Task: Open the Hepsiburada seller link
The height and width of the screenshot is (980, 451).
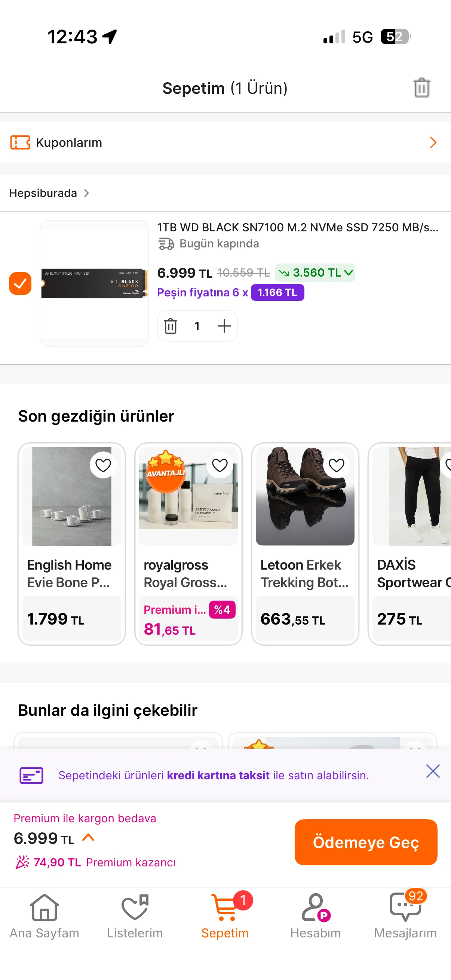Action: pyautogui.click(x=49, y=193)
